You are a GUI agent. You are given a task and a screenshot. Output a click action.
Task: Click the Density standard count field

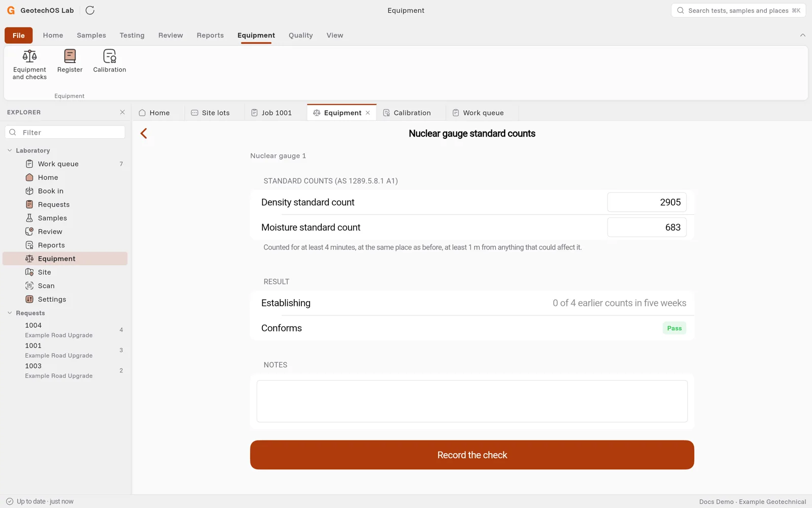coord(647,202)
